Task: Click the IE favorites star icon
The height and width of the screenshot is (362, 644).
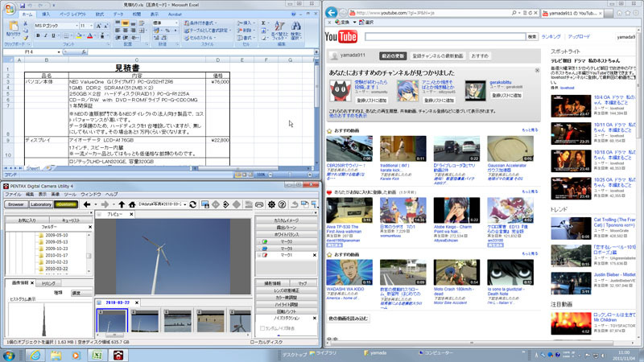Action: (628, 13)
